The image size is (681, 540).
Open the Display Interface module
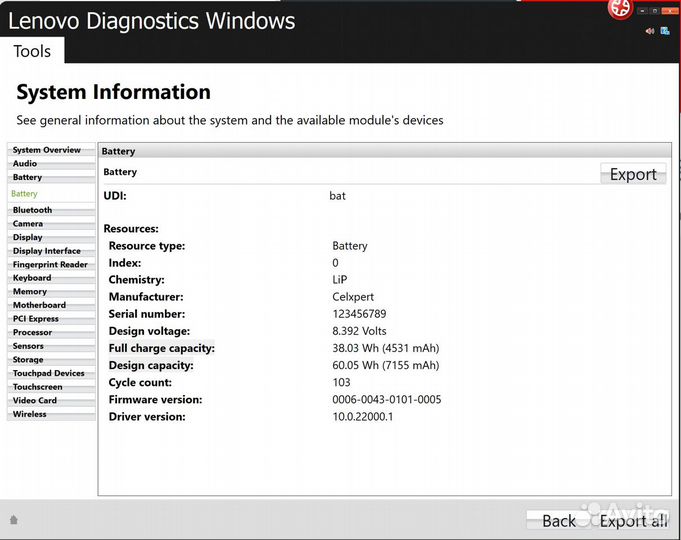[51, 251]
